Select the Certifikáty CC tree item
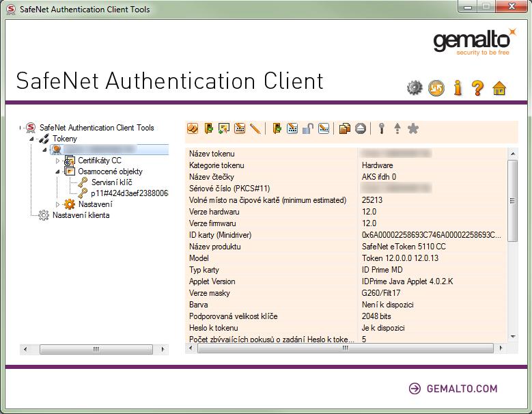The width and height of the screenshot is (532, 414). click(100, 161)
